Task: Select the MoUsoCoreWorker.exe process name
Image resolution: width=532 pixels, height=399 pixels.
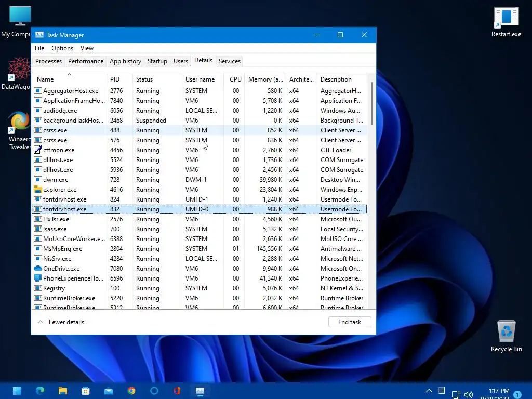Action: [x=74, y=239]
